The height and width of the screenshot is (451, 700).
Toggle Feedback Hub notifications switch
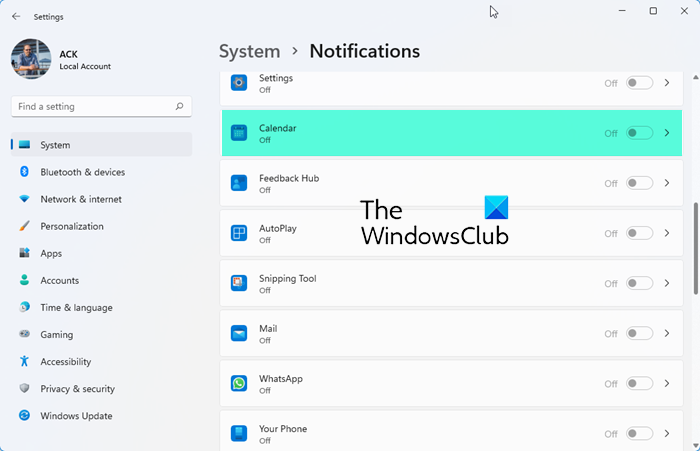click(x=639, y=183)
